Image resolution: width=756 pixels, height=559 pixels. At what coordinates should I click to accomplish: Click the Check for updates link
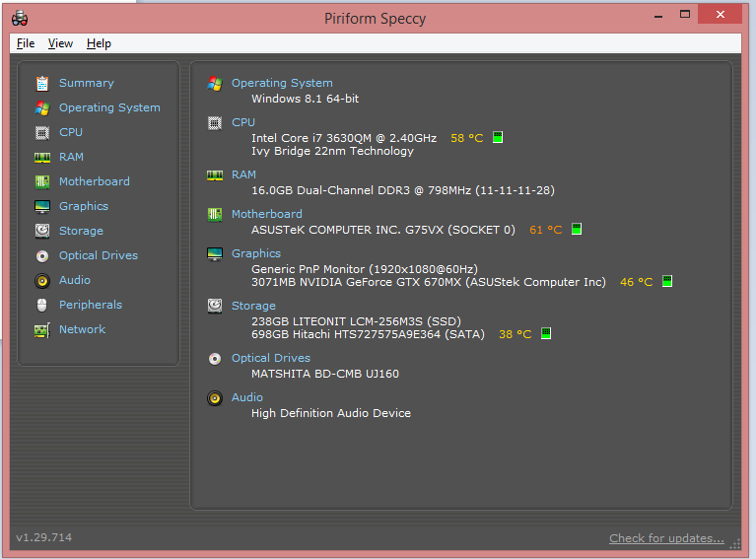tap(666, 538)
